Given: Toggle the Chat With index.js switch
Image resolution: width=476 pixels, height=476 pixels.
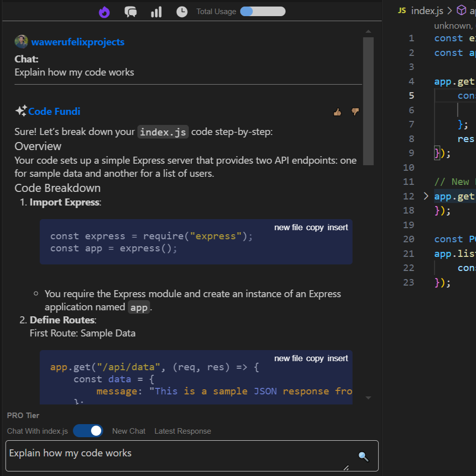Looking at the screenshot, I should [88, 431].
